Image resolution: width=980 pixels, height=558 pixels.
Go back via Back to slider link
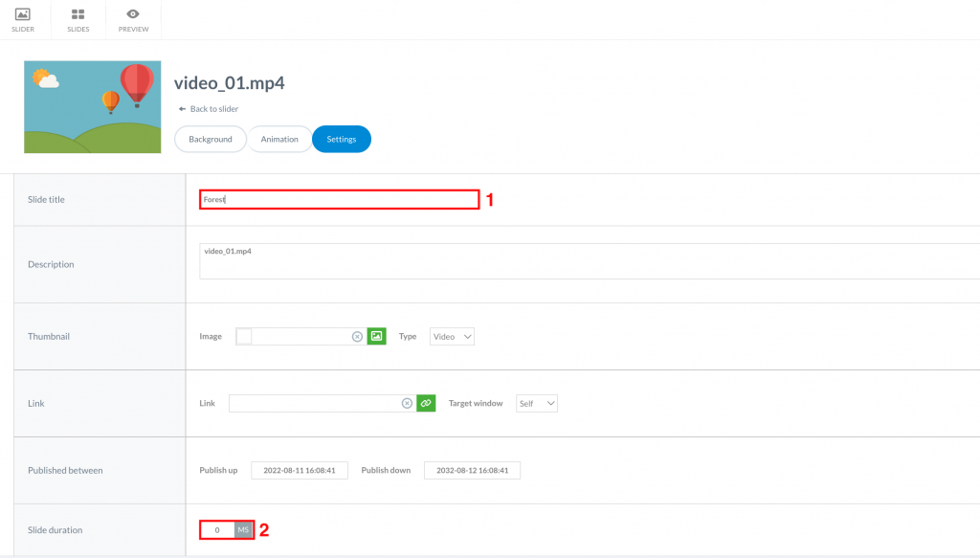click(x=213, y=109)
